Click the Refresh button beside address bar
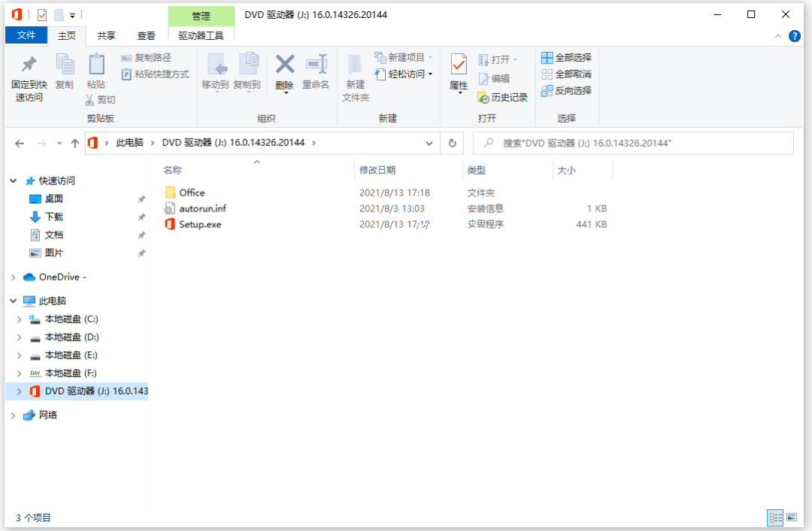This screenshot has width=812, height=531. click(453, 144)
